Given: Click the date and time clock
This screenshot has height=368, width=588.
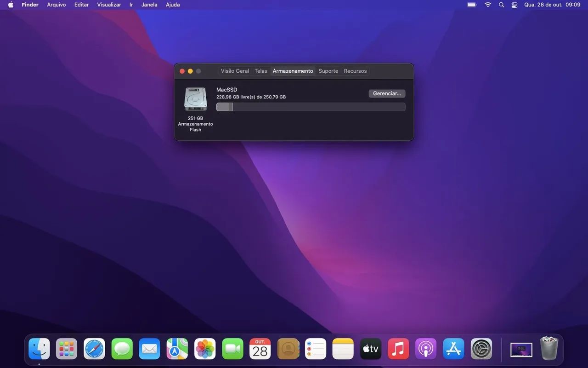Looking at the screenshot, I should (x=552, y=5).
